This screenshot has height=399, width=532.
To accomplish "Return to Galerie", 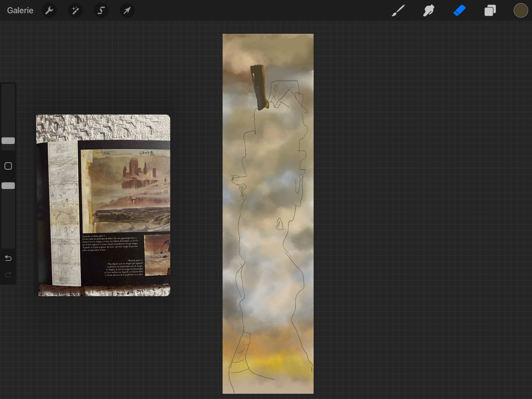I will click(x=20, y=10).
